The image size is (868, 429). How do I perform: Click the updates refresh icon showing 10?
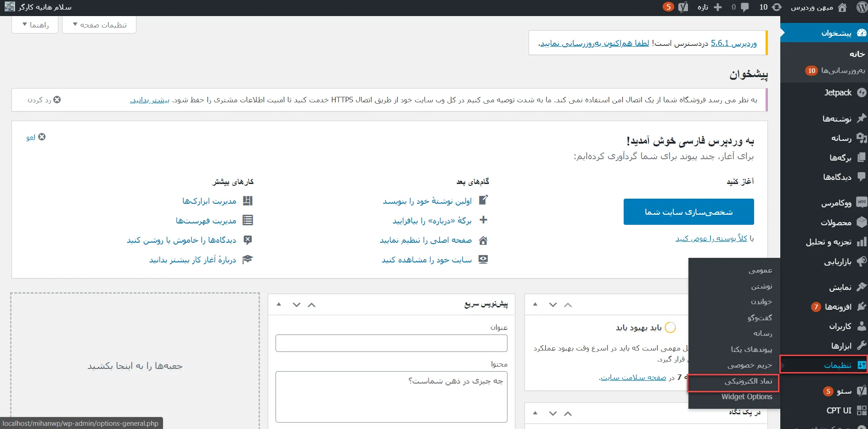[x=777, y=7]
